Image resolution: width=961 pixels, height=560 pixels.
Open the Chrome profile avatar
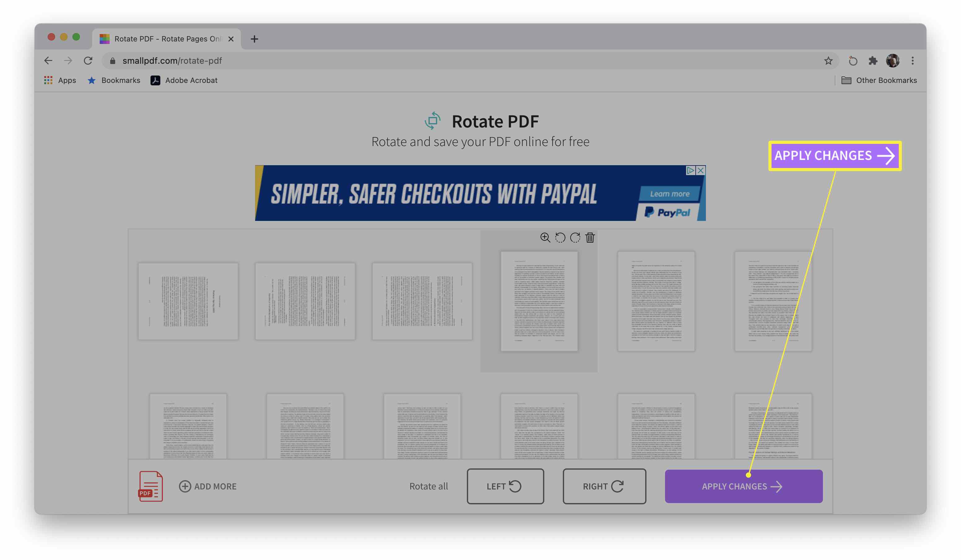click(x=893, y=61)
